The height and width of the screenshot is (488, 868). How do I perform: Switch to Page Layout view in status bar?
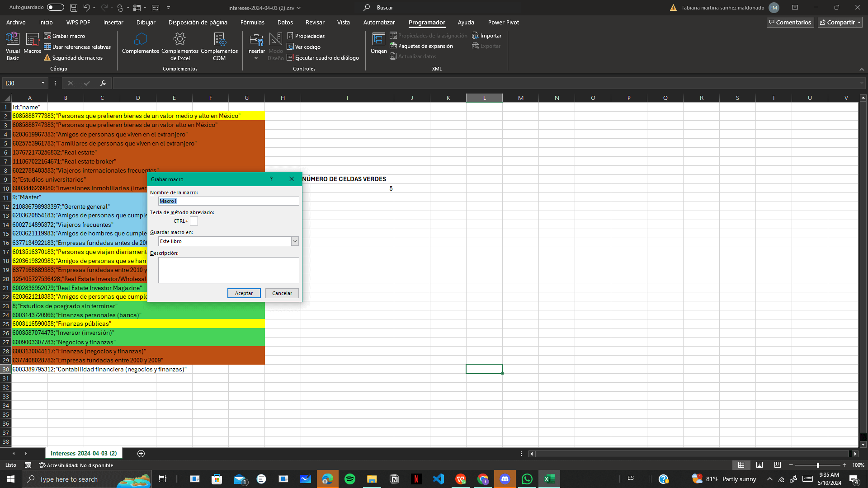point(759,465)
